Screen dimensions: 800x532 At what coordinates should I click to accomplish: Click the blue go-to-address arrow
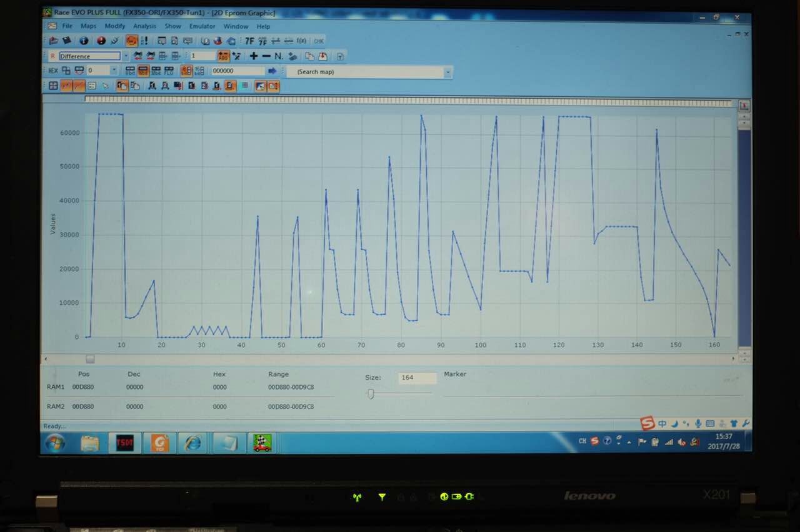pos(272,71)
